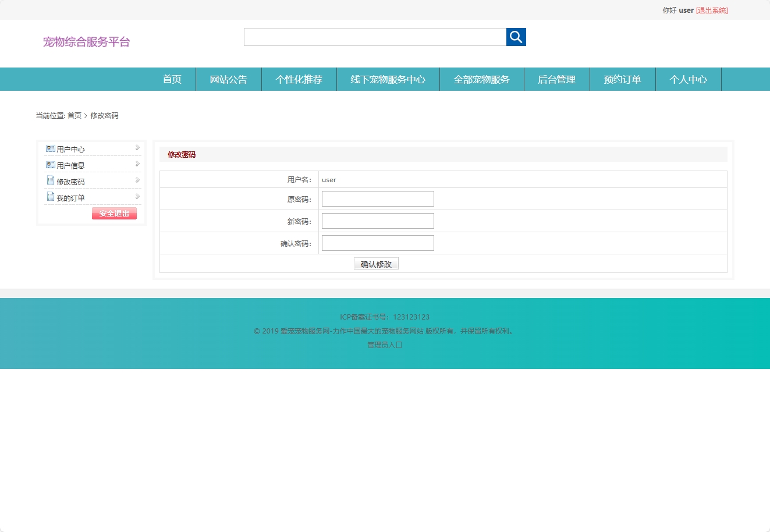770x532 pixels.
Task: Click the 修改密码 panel heading
Action: 182,155
